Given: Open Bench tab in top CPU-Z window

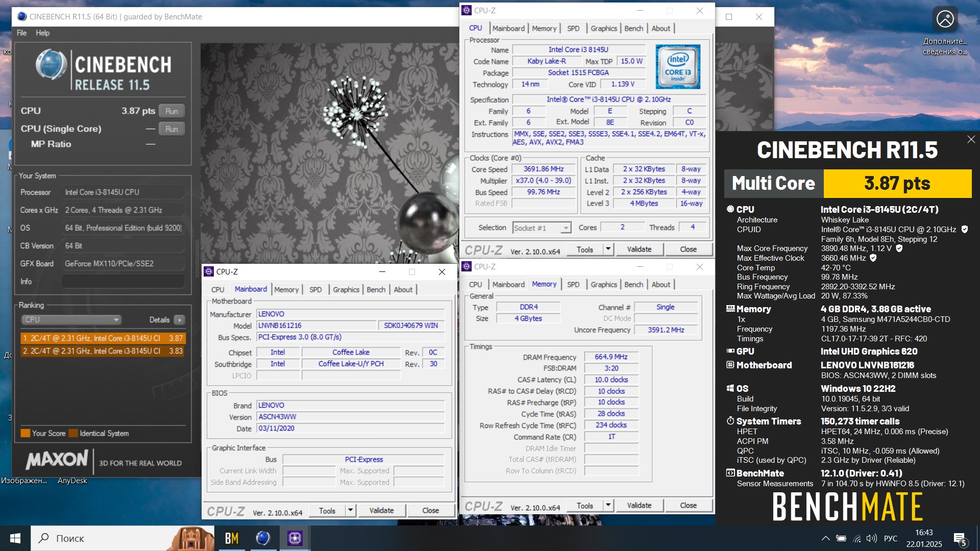Looking at the screenshot, I should (x=634, y=29).
